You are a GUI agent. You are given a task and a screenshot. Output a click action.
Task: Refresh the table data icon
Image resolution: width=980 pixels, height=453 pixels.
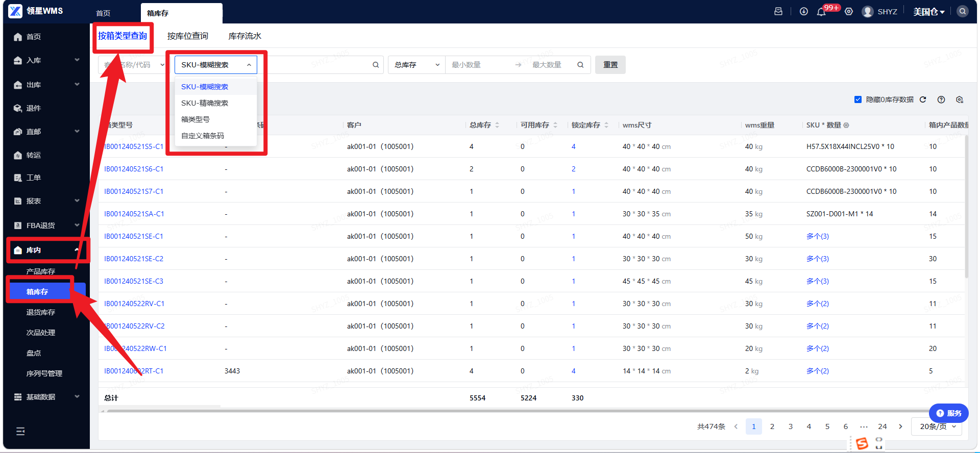pos(923,99)
